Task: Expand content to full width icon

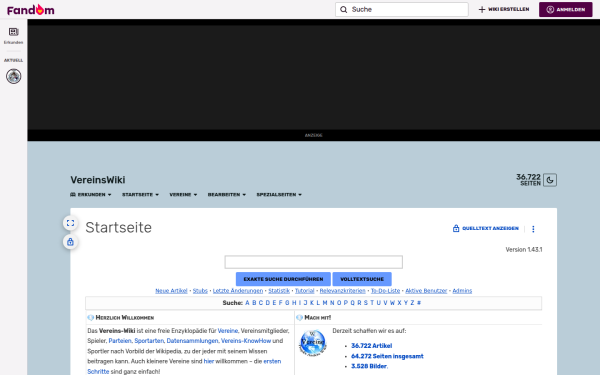Action: click(70, 223)
